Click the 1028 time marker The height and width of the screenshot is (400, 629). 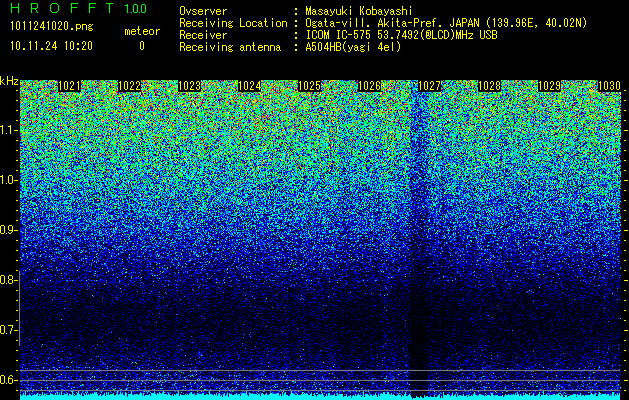point(489,86)
